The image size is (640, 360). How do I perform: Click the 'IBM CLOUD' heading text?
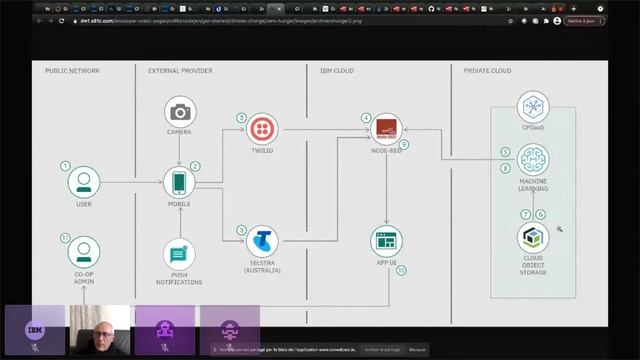click(x=337, y=71)
